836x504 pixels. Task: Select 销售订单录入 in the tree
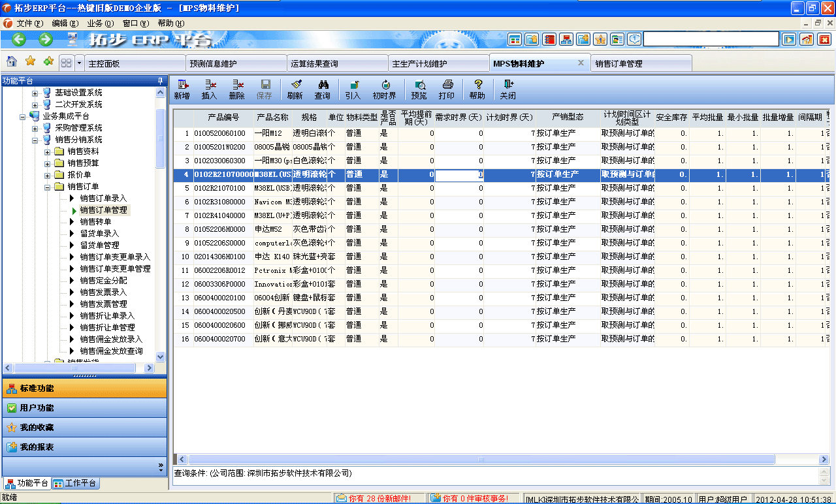click(103, 198)
